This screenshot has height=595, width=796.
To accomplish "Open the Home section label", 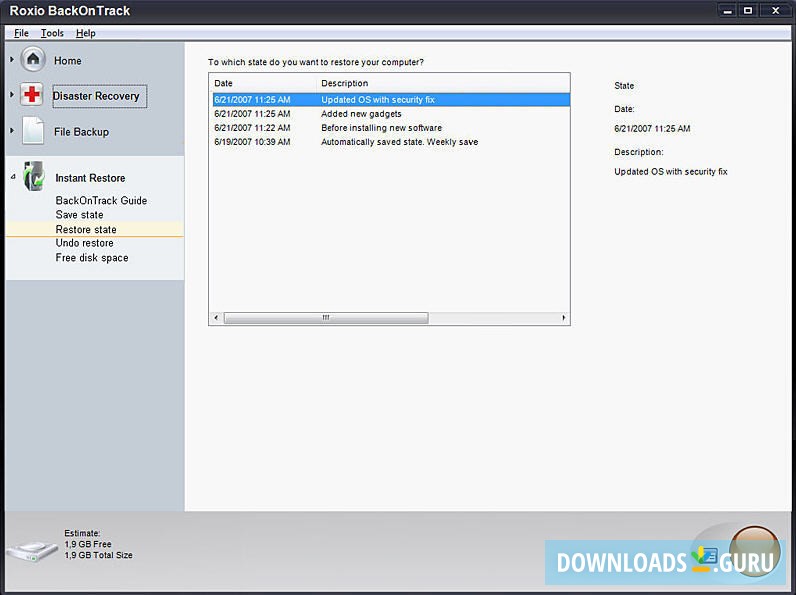I will pyautogui.click(x=68, y=60).
